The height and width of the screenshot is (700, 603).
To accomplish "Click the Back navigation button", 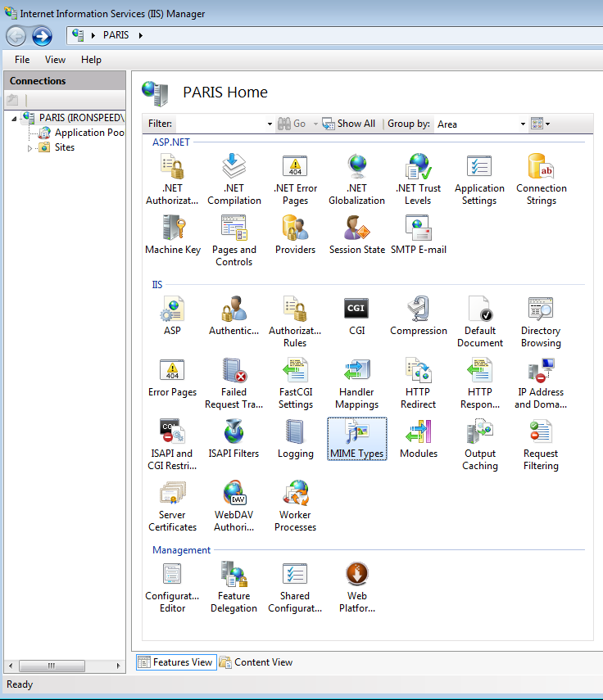I will coord(16,36).
